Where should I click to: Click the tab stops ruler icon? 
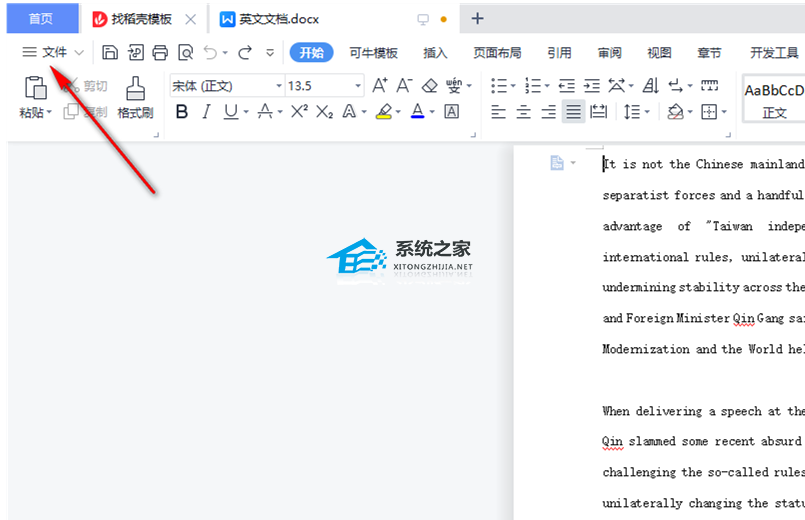[710, 85]
